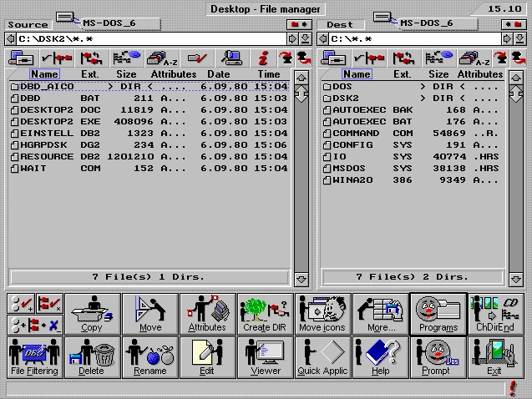Click the drive selection icon in Dest toolbar
The image size is (532, 399).
click(x=334, y=58)
